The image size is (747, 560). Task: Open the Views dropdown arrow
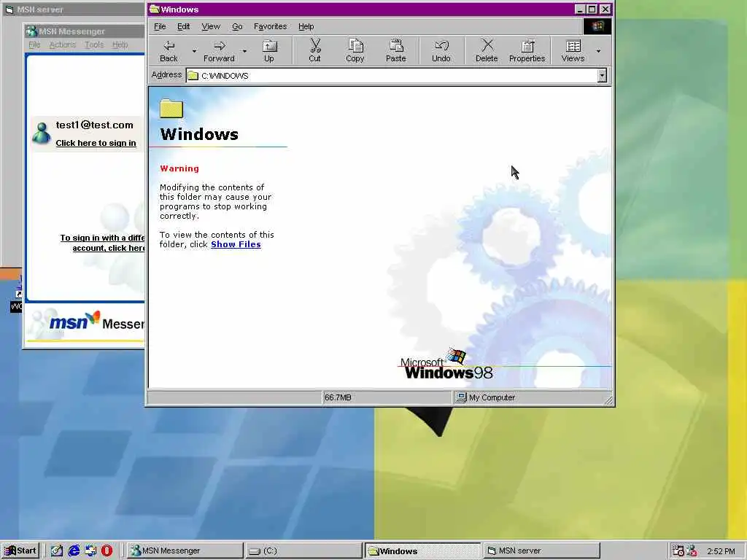pyautogui.click(x=598, y=51)
